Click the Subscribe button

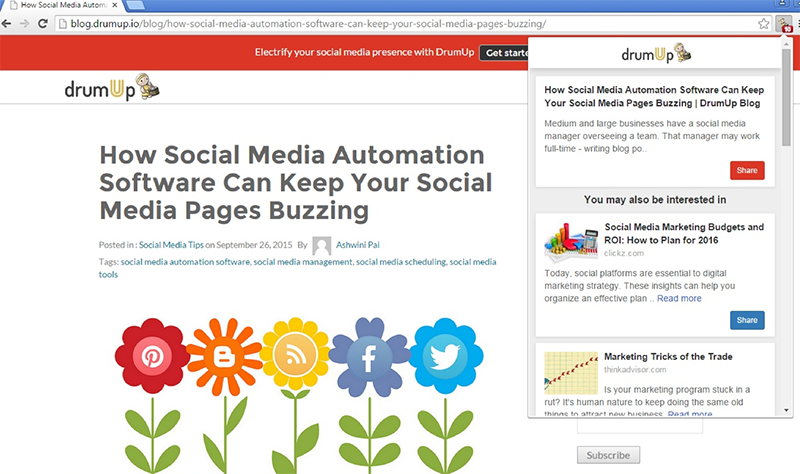(x=608, y=455)
